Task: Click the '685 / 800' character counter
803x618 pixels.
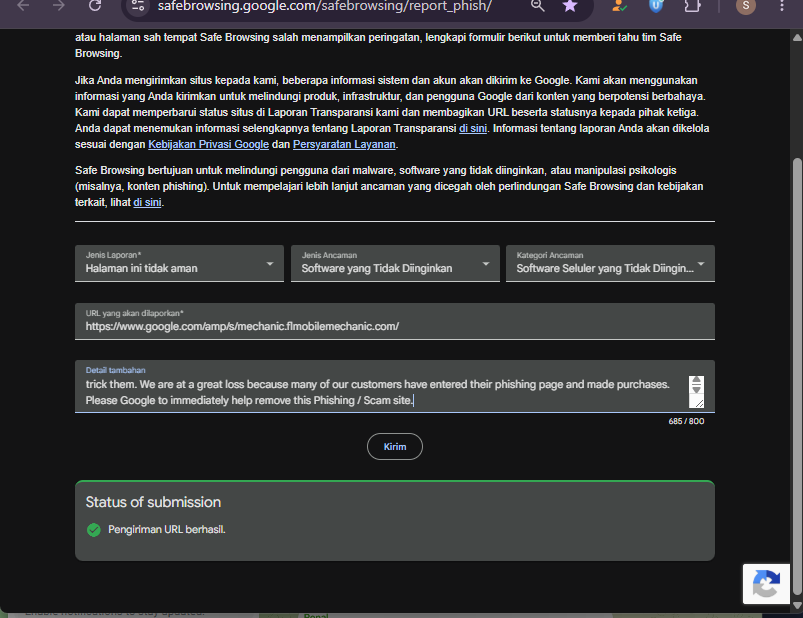Action: click(686, 421)
